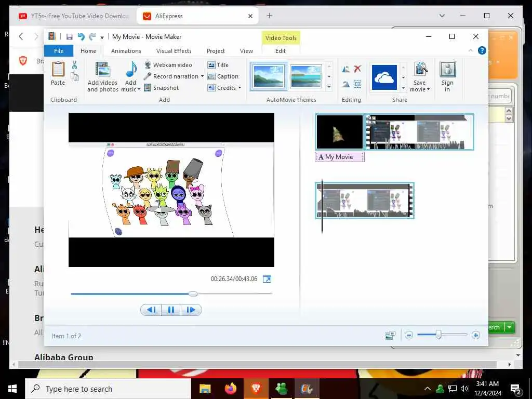Add a Caption to the clip

coord(223,76)
